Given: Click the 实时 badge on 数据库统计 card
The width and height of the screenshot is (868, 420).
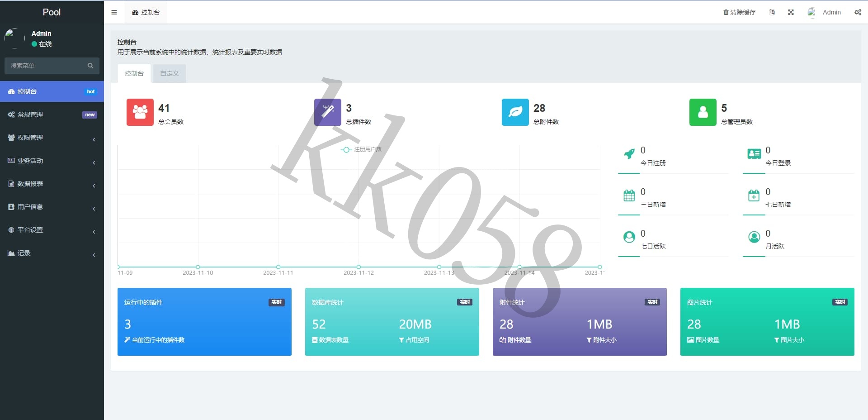Looking at the screenshot, I should 465,302.
